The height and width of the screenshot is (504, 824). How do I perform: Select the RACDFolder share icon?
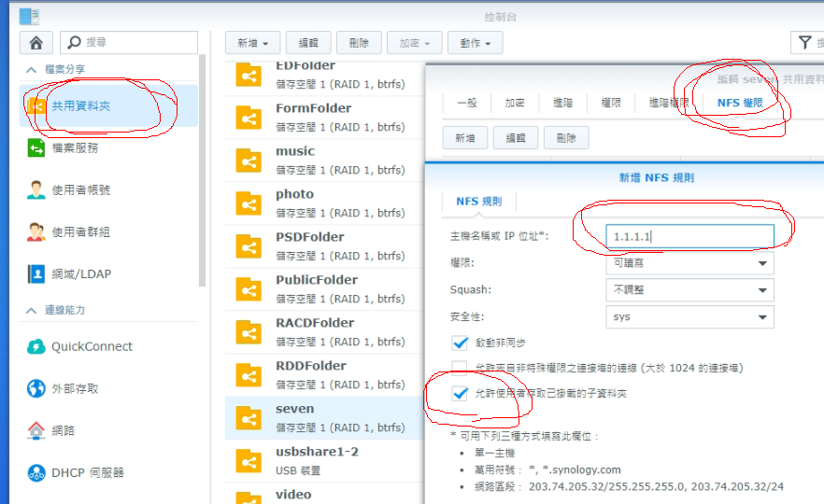(249, 333)
